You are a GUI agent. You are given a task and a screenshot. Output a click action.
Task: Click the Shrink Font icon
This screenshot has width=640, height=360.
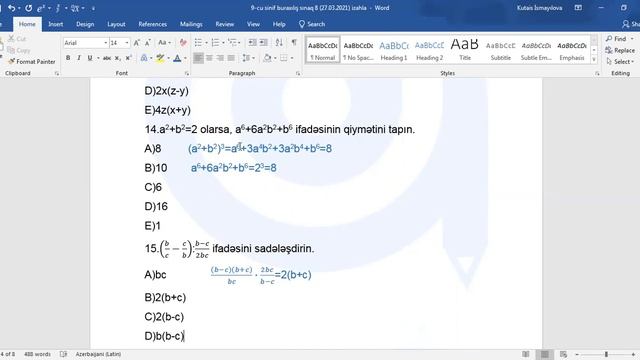tap(148, 42)
